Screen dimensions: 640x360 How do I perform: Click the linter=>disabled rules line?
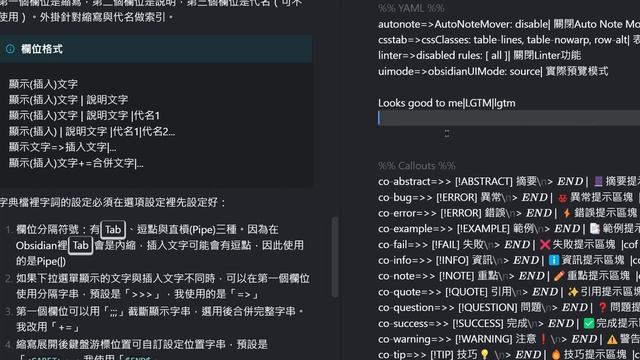[479, 56]
